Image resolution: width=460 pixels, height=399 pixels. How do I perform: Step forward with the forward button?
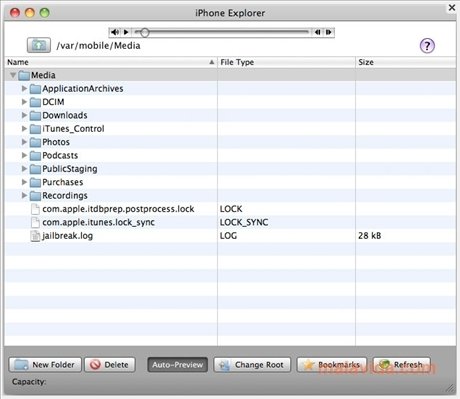(x=329, y=32)
